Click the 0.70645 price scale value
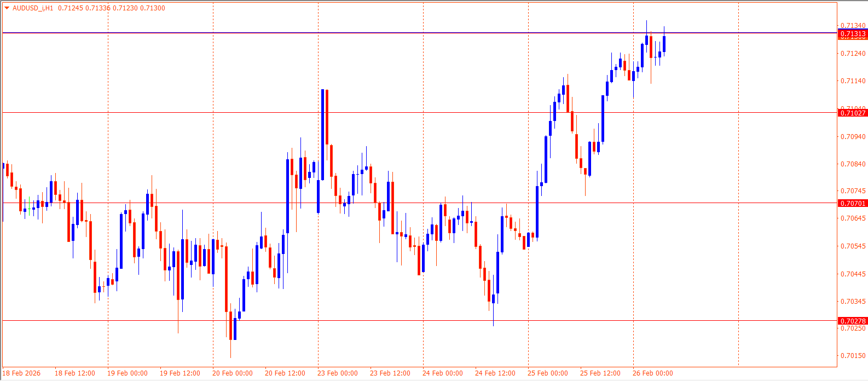Image resolution: width=868 pixels, height=381 pixels. (853, 218)
